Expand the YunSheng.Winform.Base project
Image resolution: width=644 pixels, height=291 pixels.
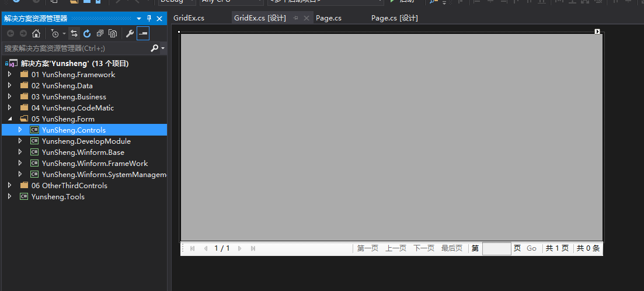20,152
